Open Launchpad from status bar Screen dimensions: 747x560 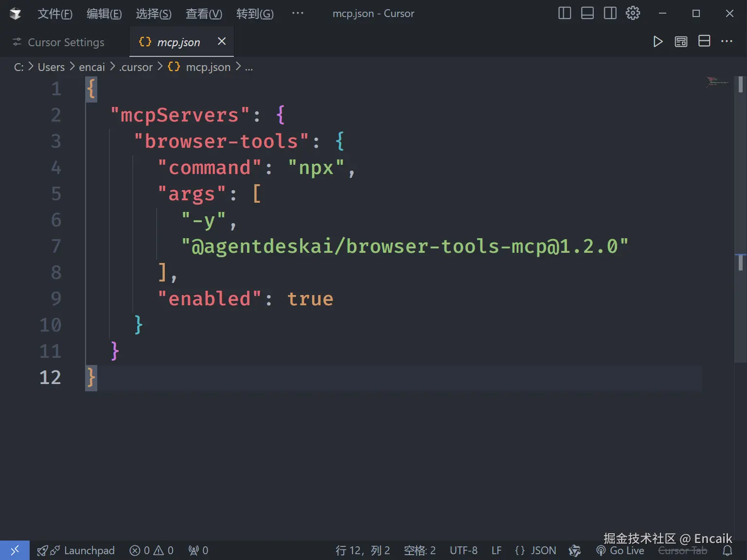point(76,550)
